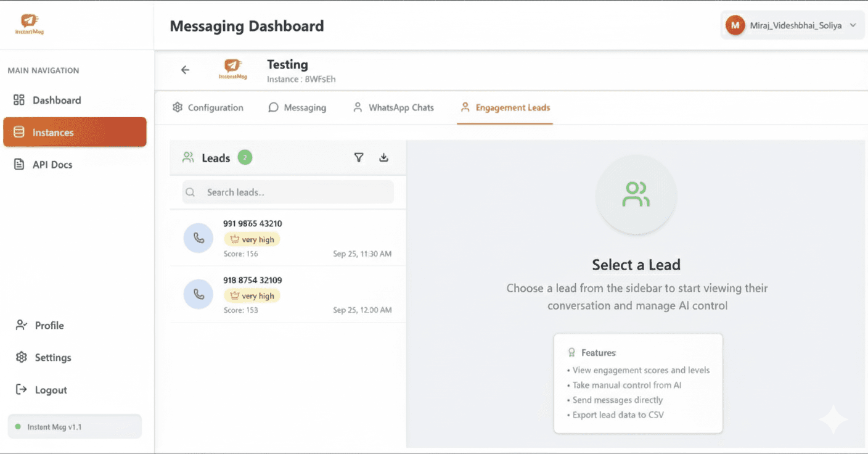The image size is (868, 454).
Task: Expand the Miraj_Videshbhai_Soliya account dropdown
Action: click(853, 26)
